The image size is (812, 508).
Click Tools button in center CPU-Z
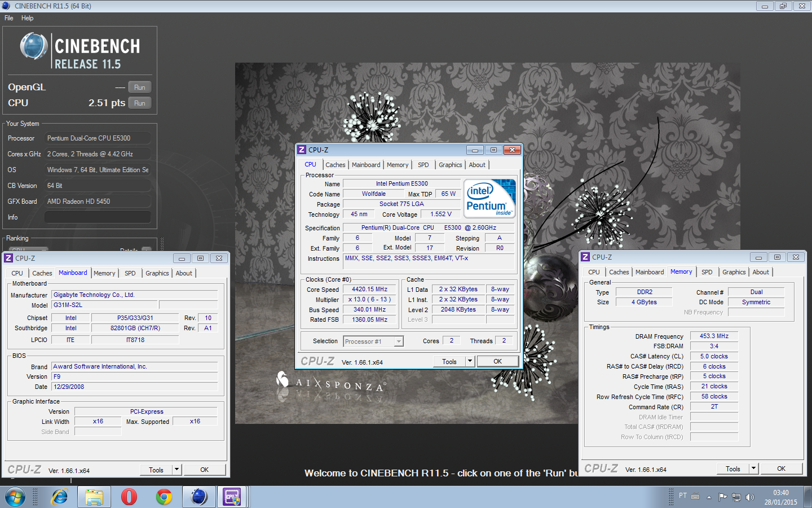click(449, 361)
